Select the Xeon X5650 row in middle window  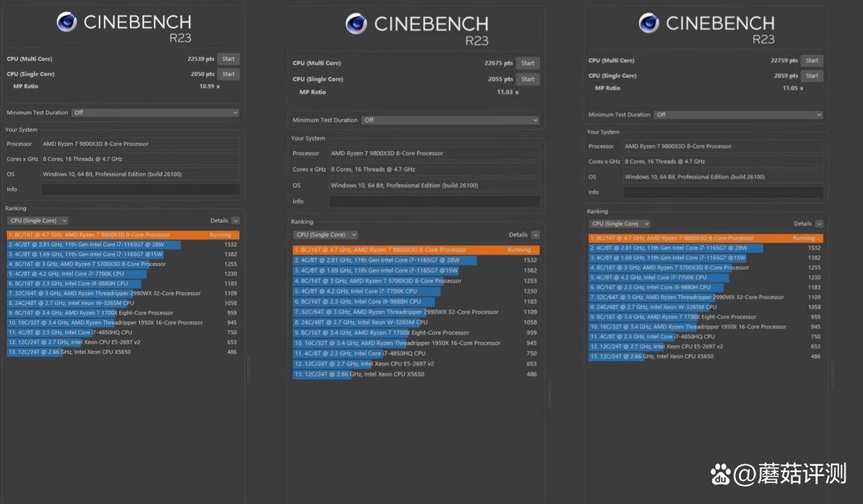[x=416, y=374]
